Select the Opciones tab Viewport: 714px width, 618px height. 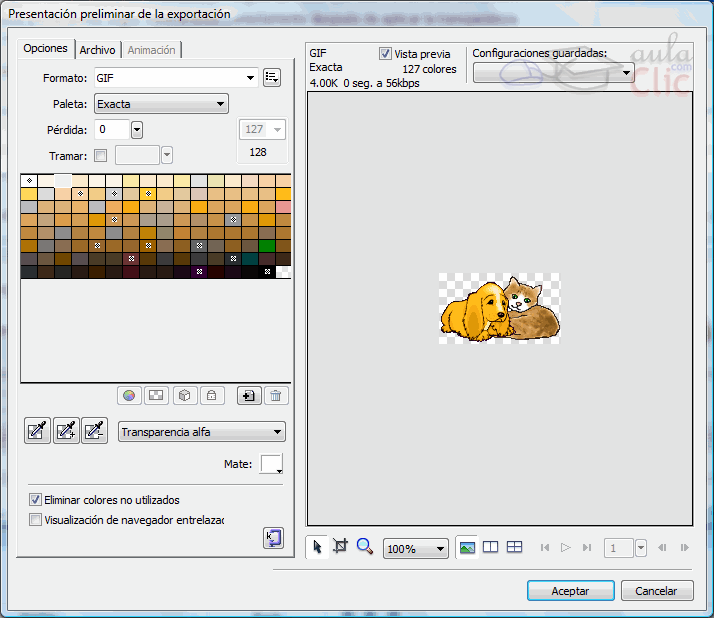pyautogui.click(x=46, y=48)
